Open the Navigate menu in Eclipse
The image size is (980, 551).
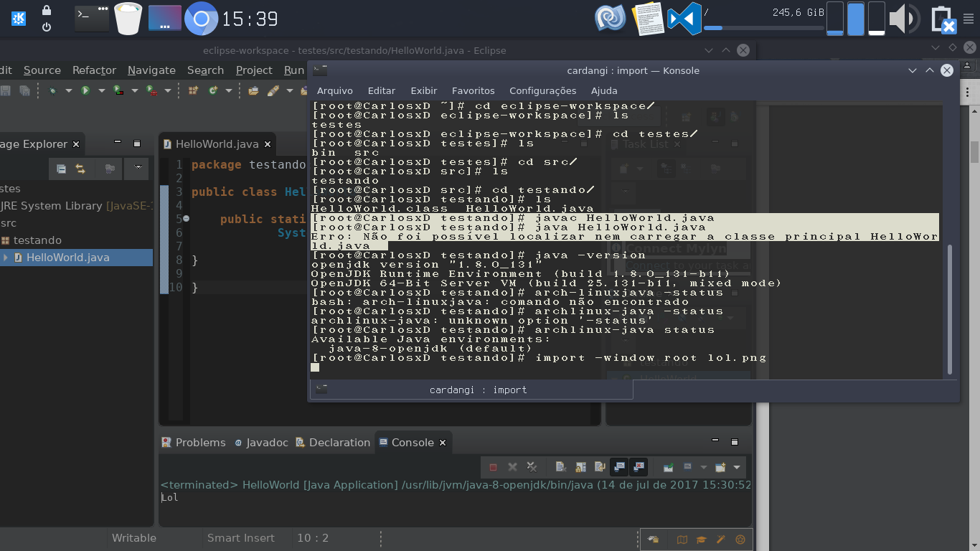point(151,70)
